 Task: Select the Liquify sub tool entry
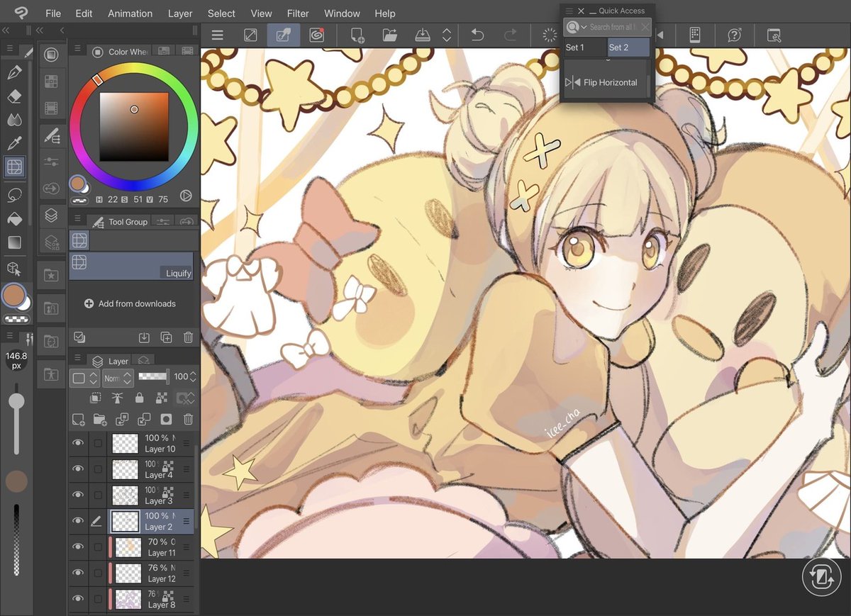coord(131,266)
